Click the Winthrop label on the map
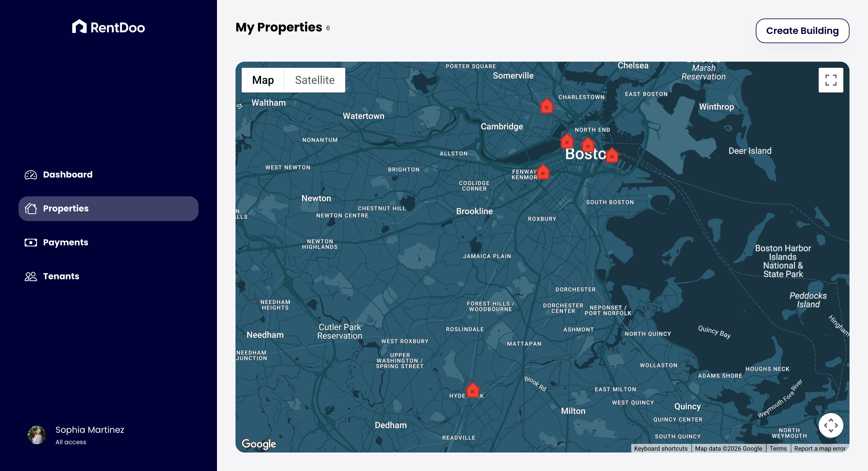Viewport: 868px width, 471px height. (716, 107)
